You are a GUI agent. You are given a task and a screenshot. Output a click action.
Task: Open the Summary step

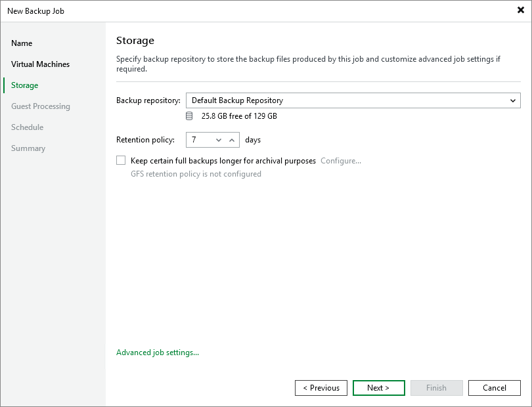28,148
